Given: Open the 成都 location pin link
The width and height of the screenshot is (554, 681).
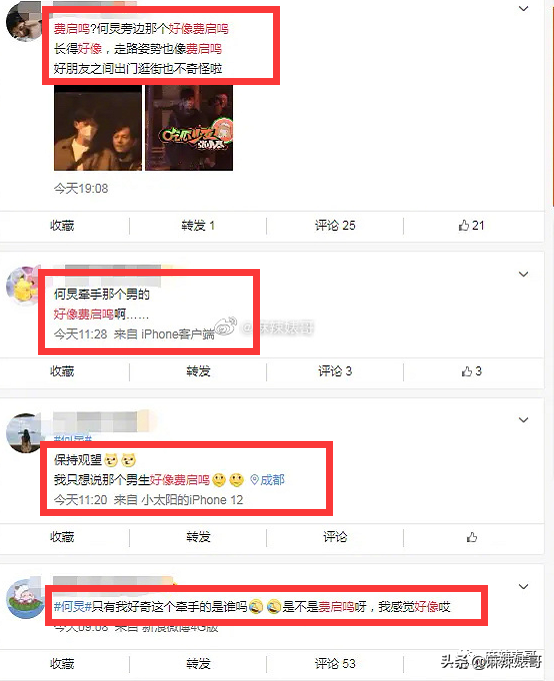Looking at the screenshot, I should click(267, 480).
